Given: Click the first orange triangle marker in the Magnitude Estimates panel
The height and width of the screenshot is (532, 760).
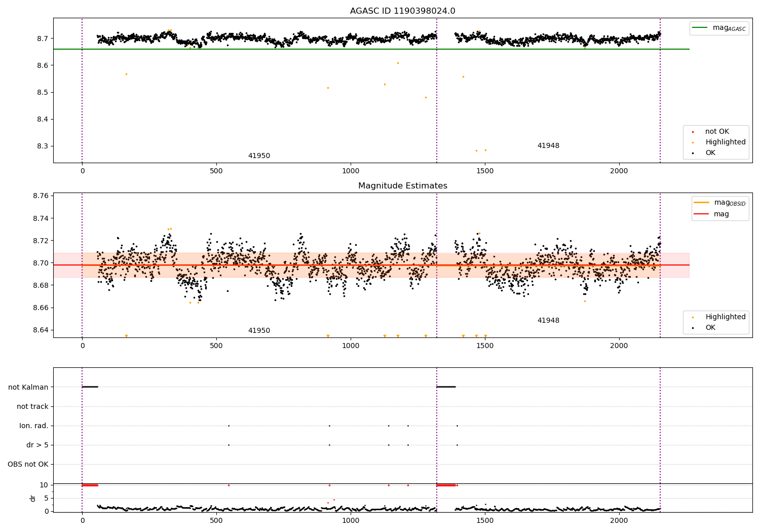Looking at the screenshot, I should click(x=126, y=336).
